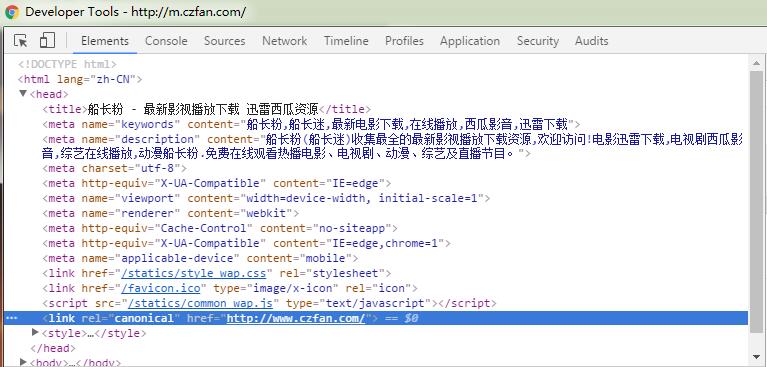Open the /favicon.ico link
The height and width of the screenshot is (367, 767).
(161, 288)
